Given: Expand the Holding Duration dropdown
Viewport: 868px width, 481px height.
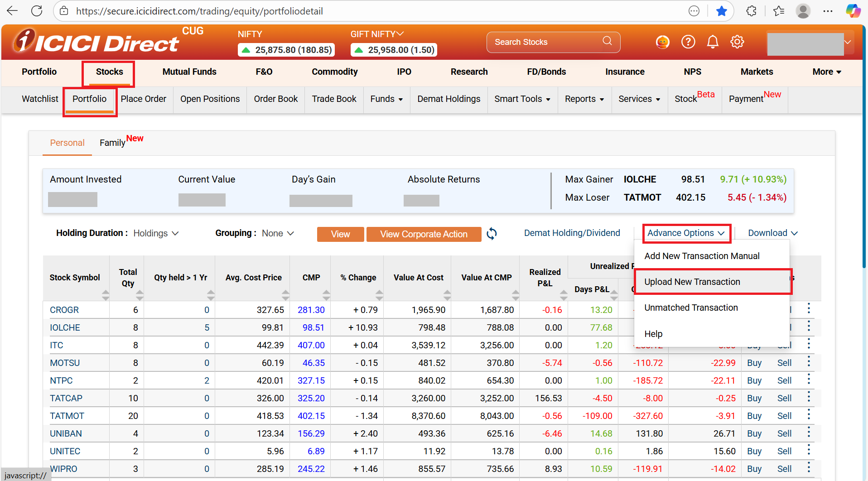Looking at the screenshot, I should pos(156,233).
